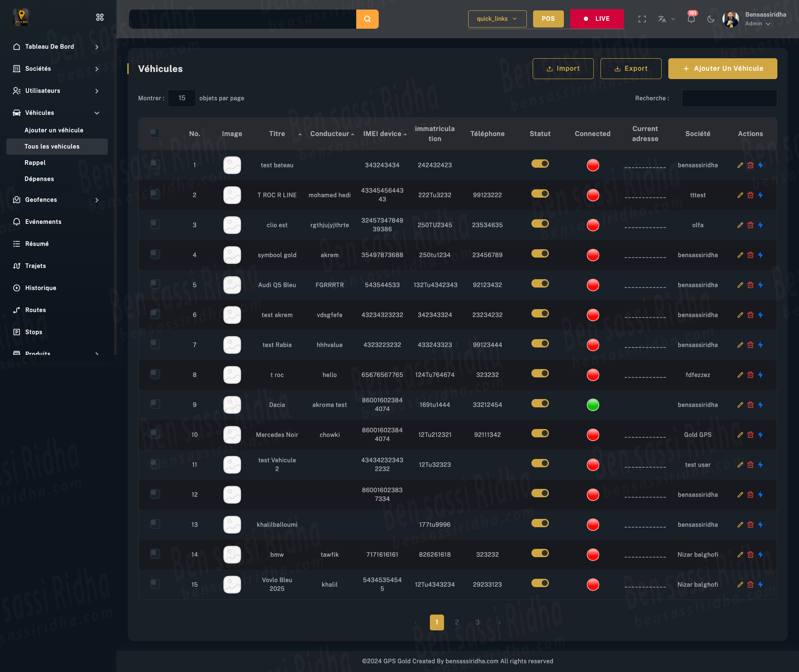Image resolution: width=799 pixels, height=672 pixels.
Task: Click the Export button
Action: click(630, 69)
